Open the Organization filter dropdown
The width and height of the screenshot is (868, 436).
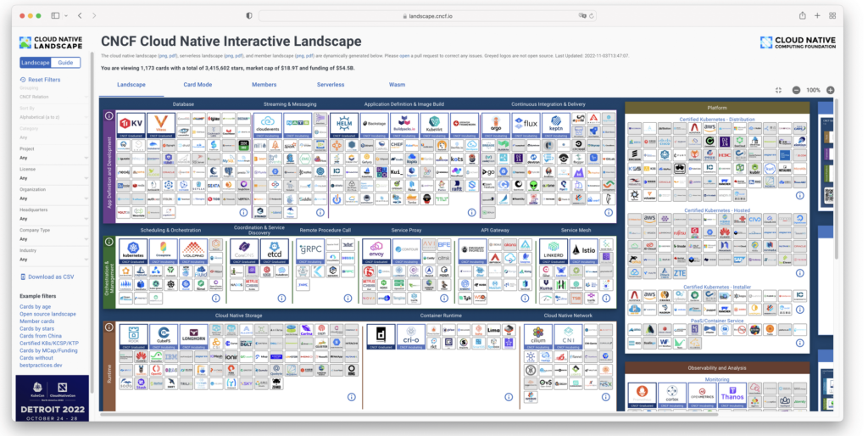(53, 198)
